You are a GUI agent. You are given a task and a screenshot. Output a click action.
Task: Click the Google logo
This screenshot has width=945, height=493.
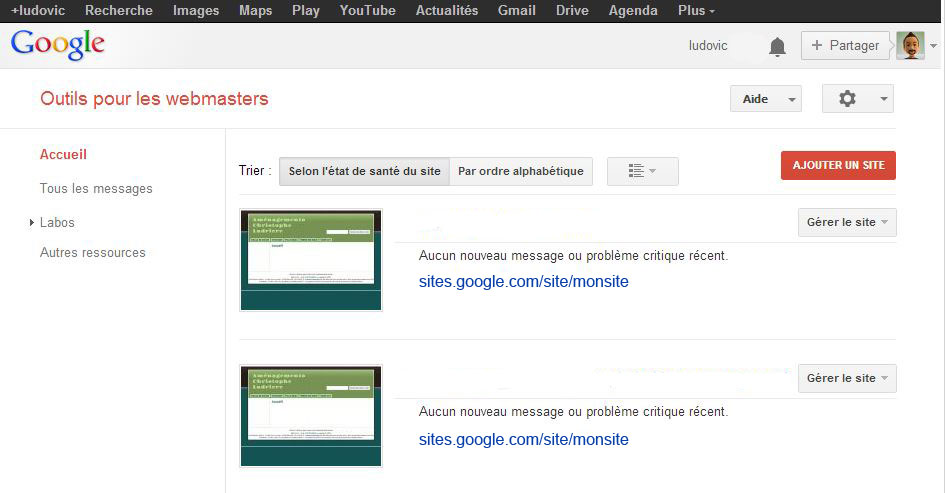(x=58, y=45)
